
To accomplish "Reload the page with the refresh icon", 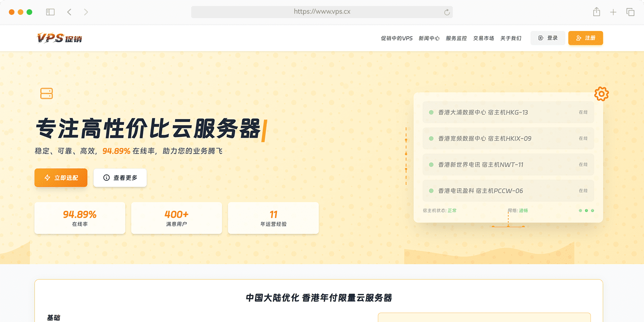I will coord(447,12).
